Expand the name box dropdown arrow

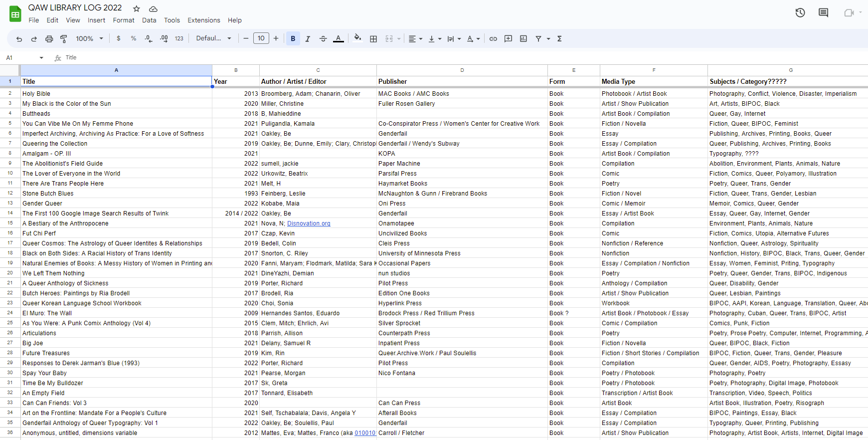tap(41, 58)
